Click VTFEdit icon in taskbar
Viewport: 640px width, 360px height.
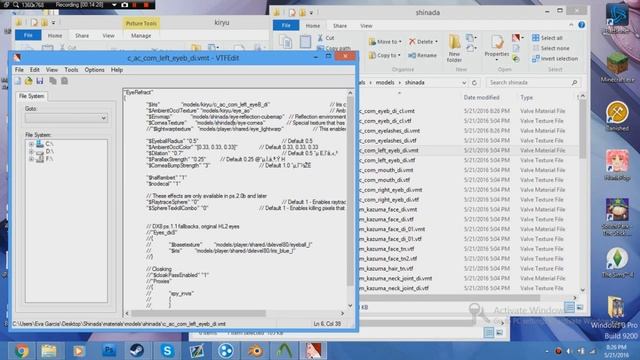coord(313,351)
